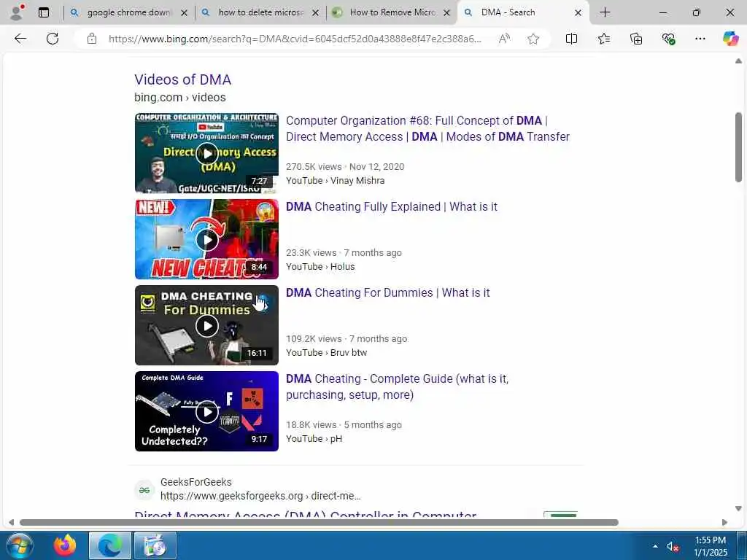Open a new tab with plus button

coord(605,12)
